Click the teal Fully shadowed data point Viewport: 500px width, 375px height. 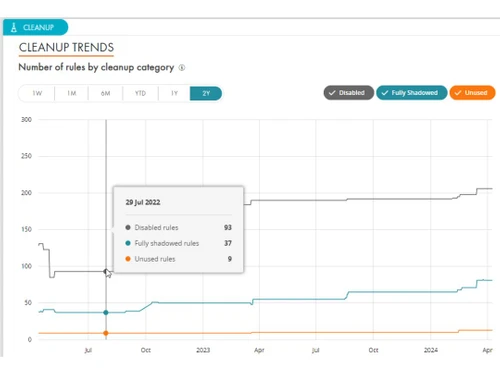pos(106,313)
